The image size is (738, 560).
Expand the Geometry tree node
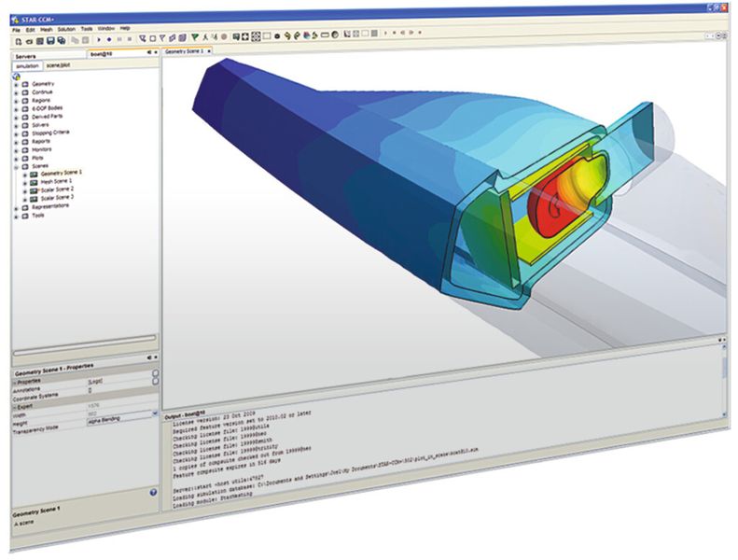[x=16, y=85]
